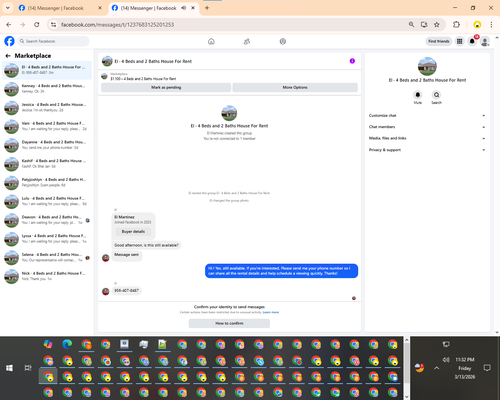The height and width of the screenshot is (400, 500).
Task: Click the Find friends button
Action: tap(439, 41)
